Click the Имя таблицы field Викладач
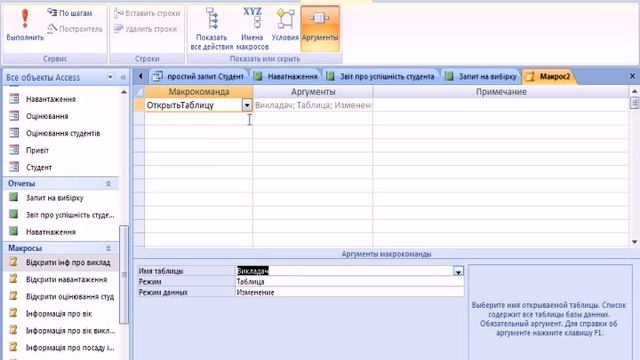Viewport: 640px width, 360px height. click(344, 271)
